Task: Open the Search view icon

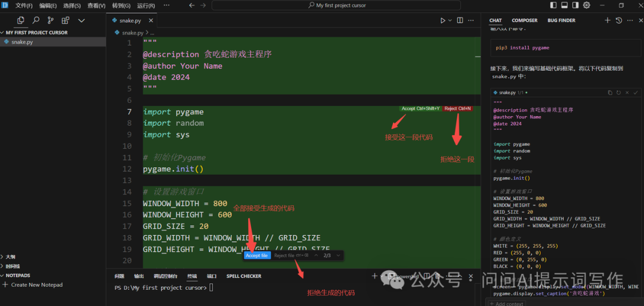Action: (36, 20)
